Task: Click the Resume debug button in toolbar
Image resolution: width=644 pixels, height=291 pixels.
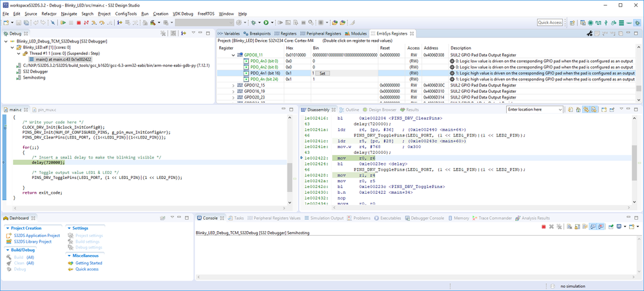Action: pyautogui.click(x=63, y=23)
